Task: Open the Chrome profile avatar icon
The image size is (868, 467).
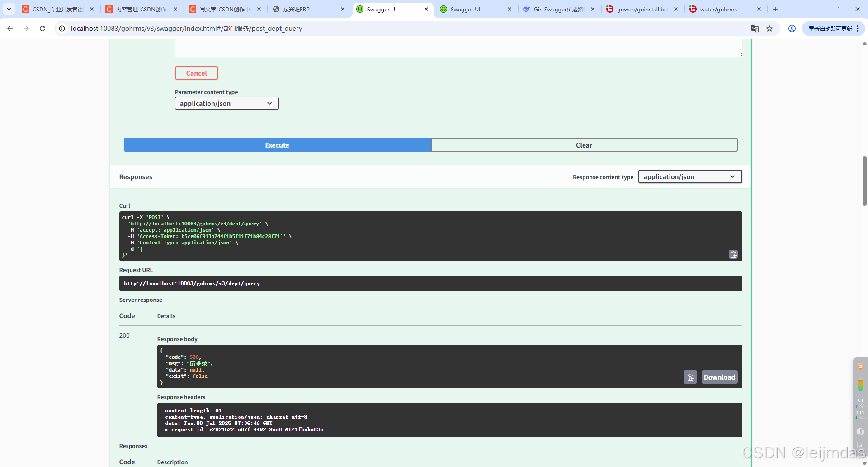Action: [x=792, y=28]
